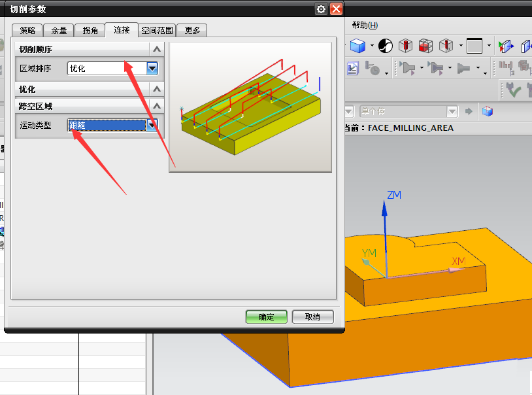The width and height of the screenshot is (532, 395).
Task: Switch to the 策略 tab
Action: [x=27, y=30]
